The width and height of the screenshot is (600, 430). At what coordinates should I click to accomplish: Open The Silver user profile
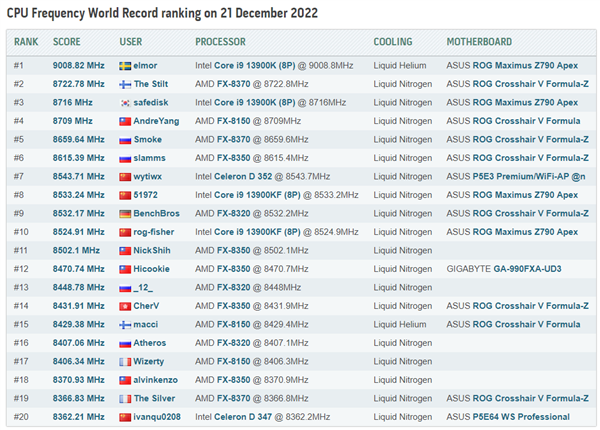click(154, 398)
